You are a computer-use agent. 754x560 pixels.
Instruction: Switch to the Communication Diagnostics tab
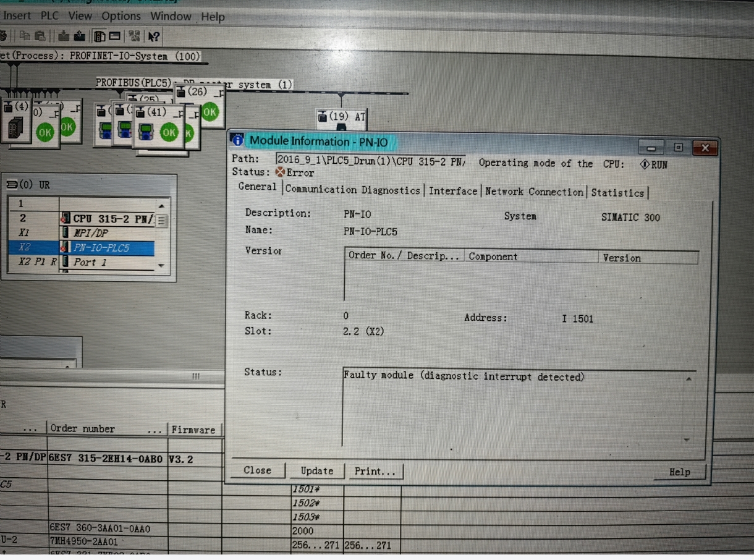353,190
